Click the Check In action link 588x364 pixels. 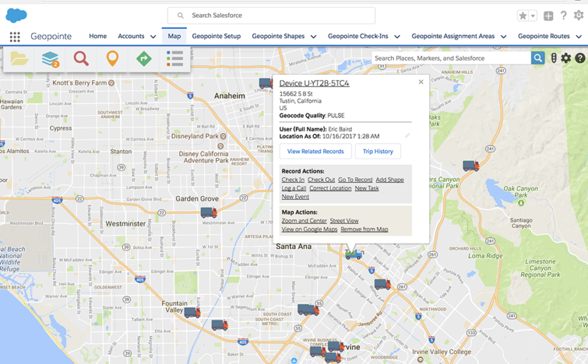click(293, 180)
